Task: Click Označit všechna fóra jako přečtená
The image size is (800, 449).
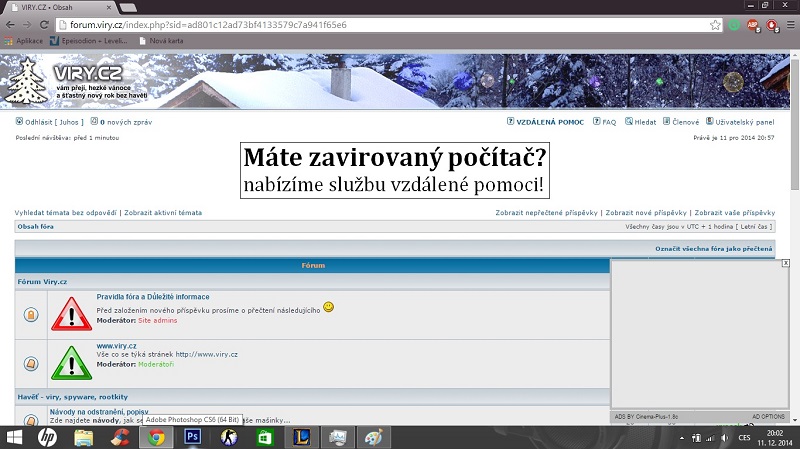Action: click(x=713, y=247)
